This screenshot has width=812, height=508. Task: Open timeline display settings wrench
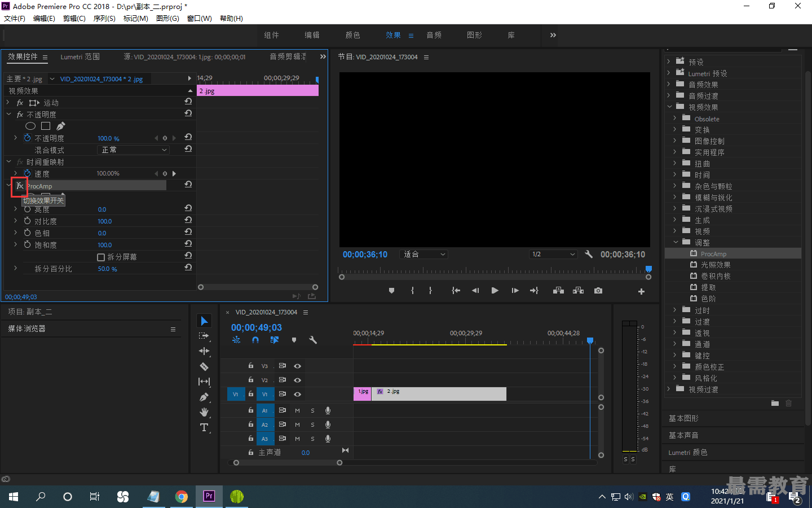pyautogui.click(x=313, y=340)
